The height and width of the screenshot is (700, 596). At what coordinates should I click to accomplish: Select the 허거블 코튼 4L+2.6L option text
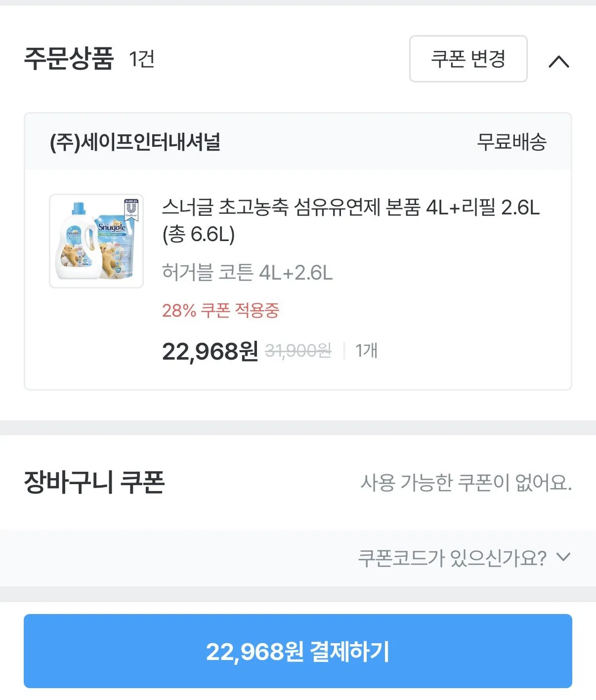click(247, 273)
